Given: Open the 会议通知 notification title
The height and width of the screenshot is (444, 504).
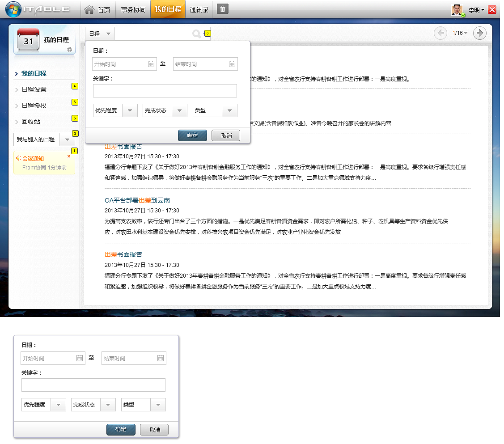Looking at the screenshot, I should coord(33,158).
